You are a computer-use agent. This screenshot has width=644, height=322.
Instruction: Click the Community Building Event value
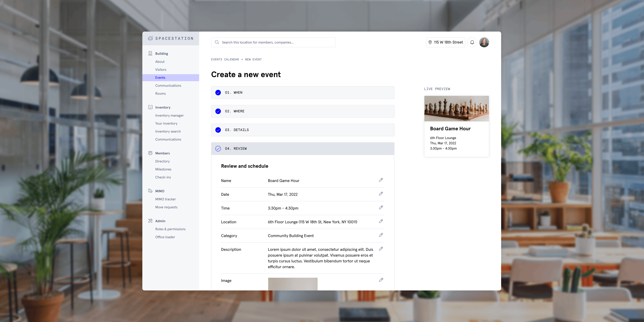click(x=291, y=236)
